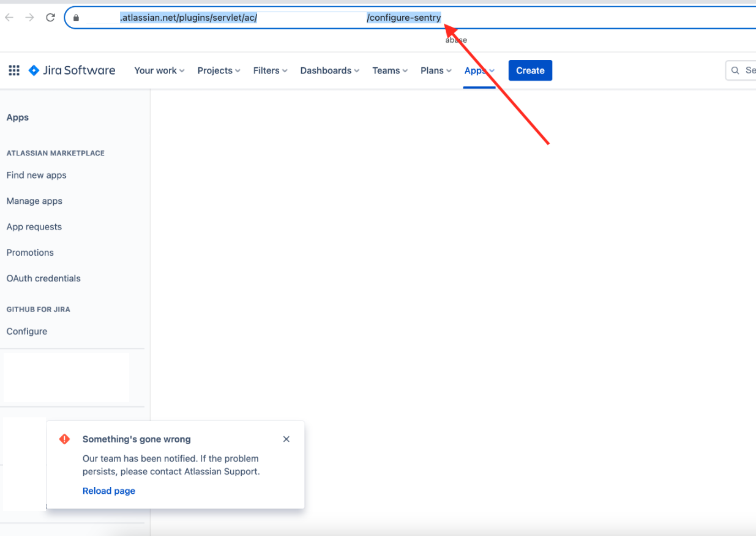756x536 pixels.
Task: Click the GITHUB FOR JIRA section label
Action: coord(39,309)
